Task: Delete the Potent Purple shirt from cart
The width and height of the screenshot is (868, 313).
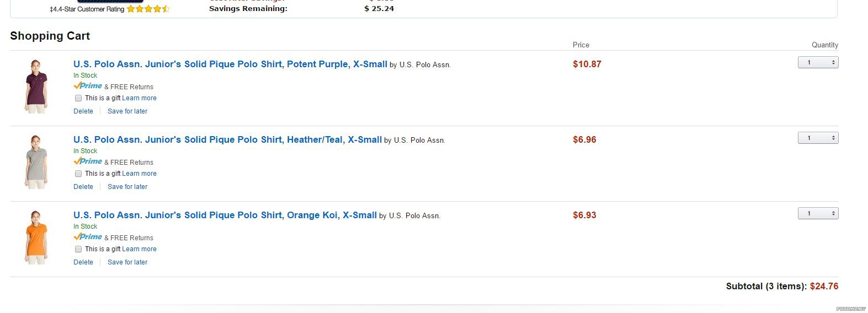Action: click(x=83, y=111)
